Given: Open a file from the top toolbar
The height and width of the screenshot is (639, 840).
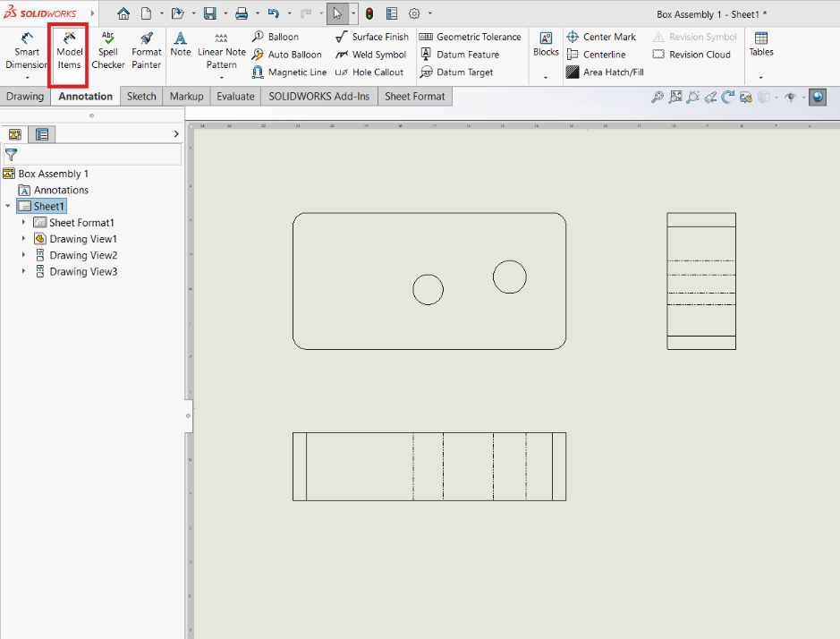Looking at the screenshot, I should point(178,13).
